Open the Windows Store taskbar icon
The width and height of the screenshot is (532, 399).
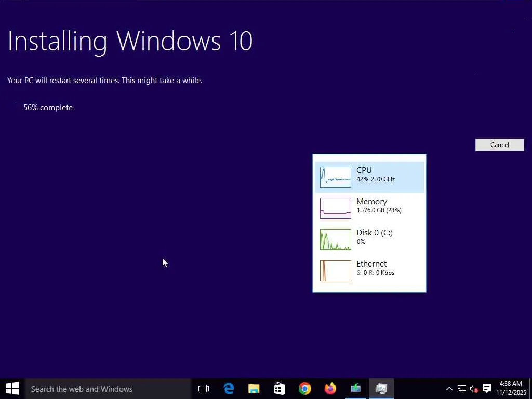279,389
